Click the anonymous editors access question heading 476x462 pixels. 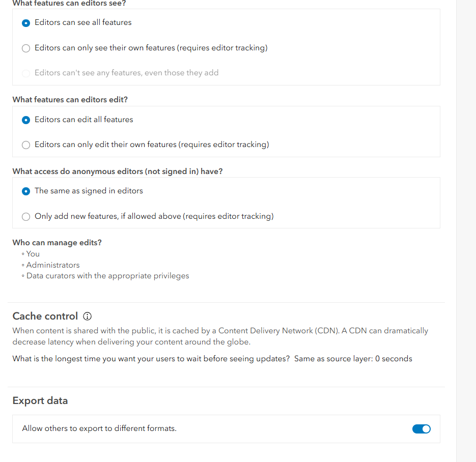tap(118, 171)
